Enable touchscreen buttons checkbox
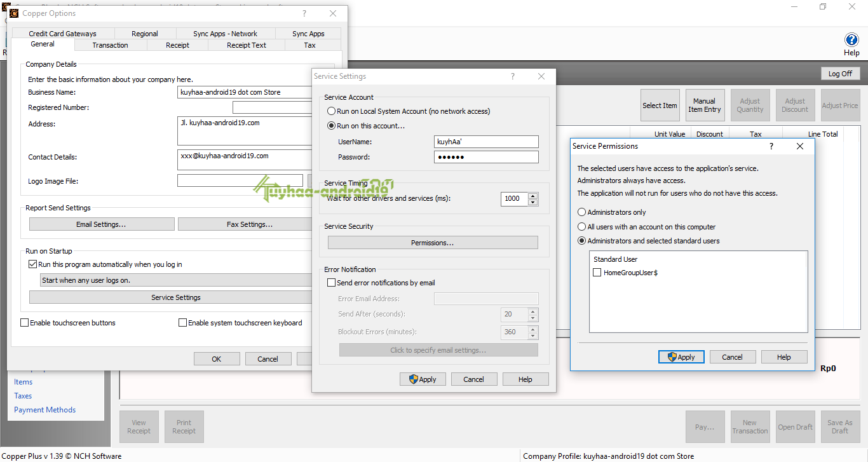Image resolution: width=868 pixels, height=462 pixels. click(x=24, y=322)
